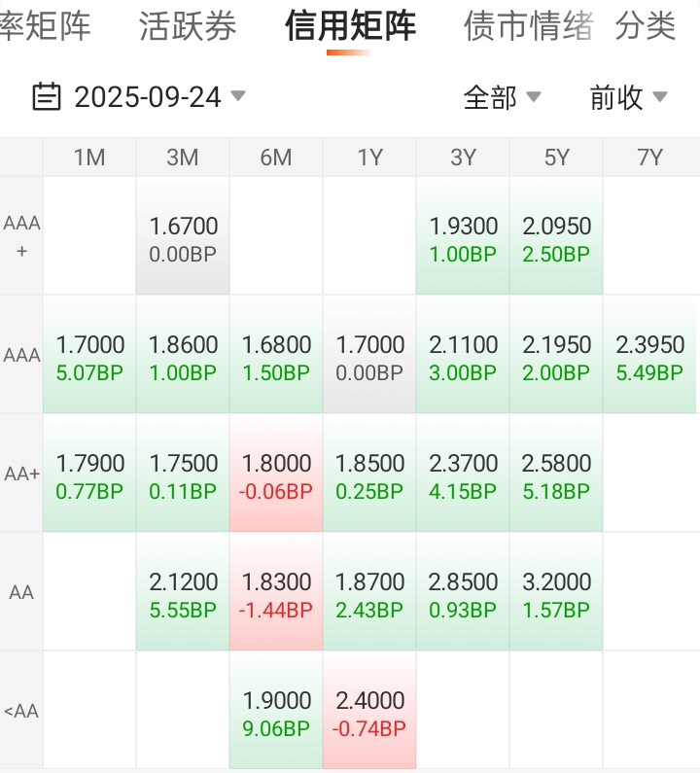The width and height of the screenshot is (700, 773).
Task: Open the 分类 tab
Action: pyautogui.click(x=645, y=26)
